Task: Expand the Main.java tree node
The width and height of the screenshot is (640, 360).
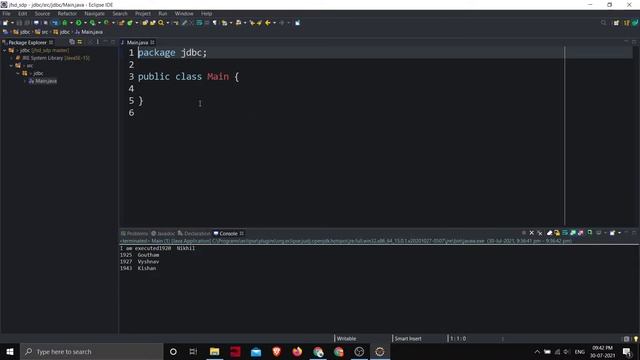Action: (x=25, y=81)
